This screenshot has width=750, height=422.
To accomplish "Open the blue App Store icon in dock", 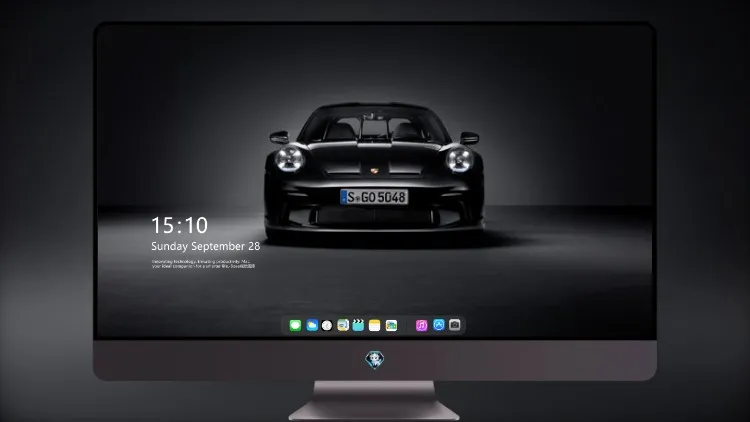I will 439,325.
